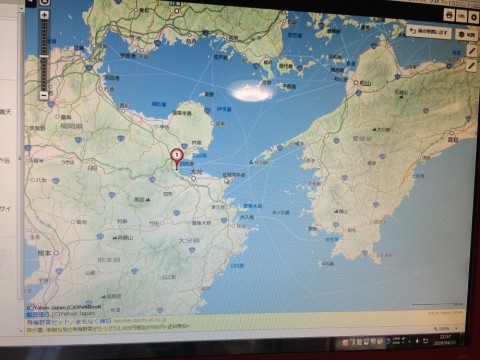Click the 松山 city marker
This screenshot has height=360, width=480.
(356, 82)
